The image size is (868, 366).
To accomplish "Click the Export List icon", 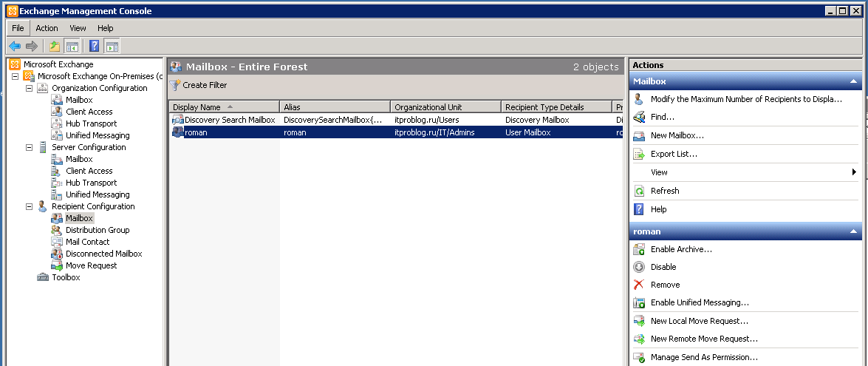I will coord(639,154).
